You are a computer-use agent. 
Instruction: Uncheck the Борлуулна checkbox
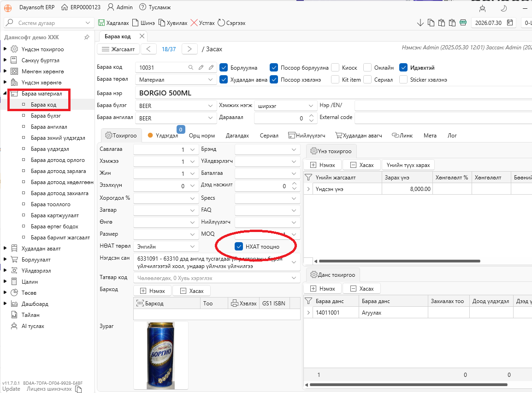point(224,67)
